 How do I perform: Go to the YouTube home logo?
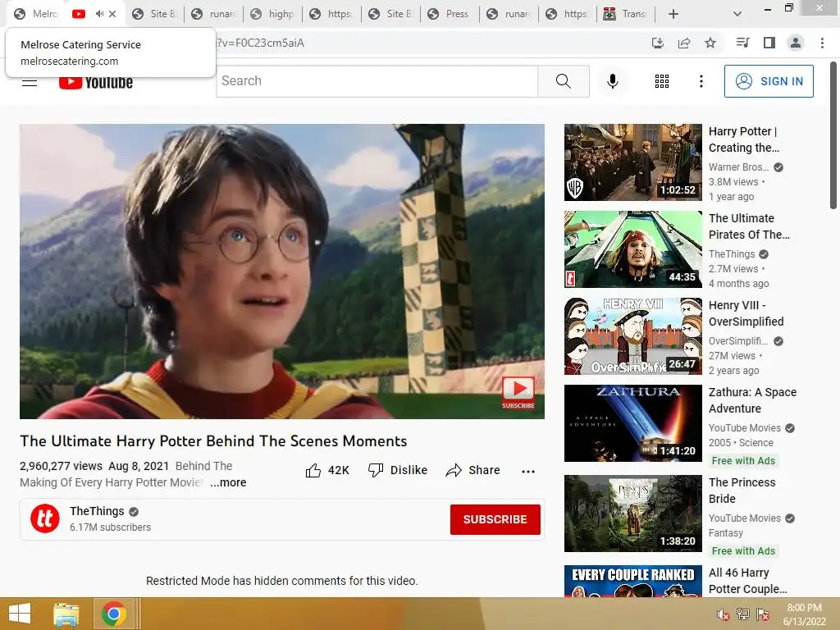(96, 82)
